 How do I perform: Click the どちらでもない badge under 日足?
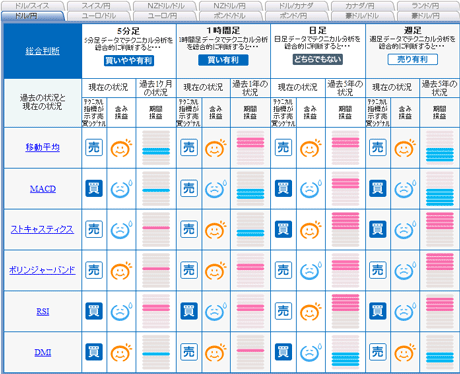(x=318, y=59)
